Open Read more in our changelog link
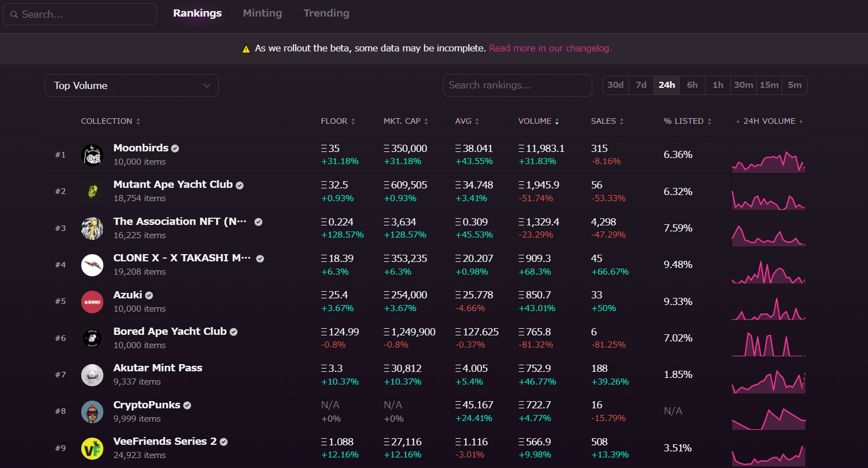The width and height of the screenshot is (868, 468). click(550, 49)
